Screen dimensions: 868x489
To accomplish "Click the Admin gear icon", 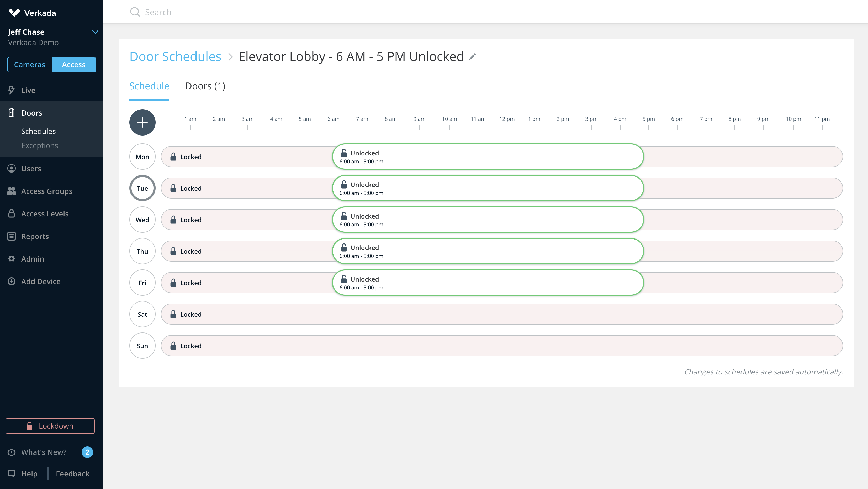I will tap(12, 259).
